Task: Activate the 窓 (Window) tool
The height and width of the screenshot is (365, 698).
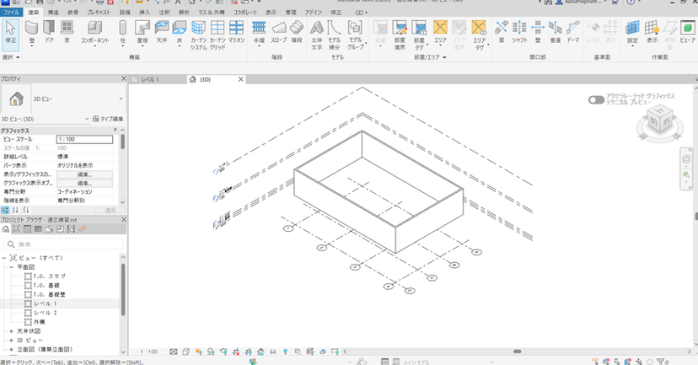Action: point(67,32)
